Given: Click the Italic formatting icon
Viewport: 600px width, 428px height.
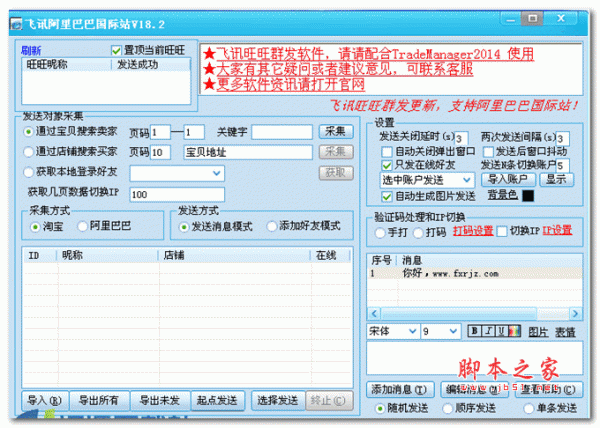Looking at the screenshot, I should click(488, 331).
